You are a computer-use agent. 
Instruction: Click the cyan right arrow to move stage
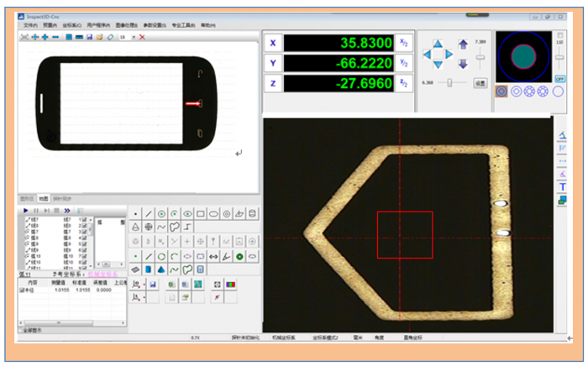449,55
